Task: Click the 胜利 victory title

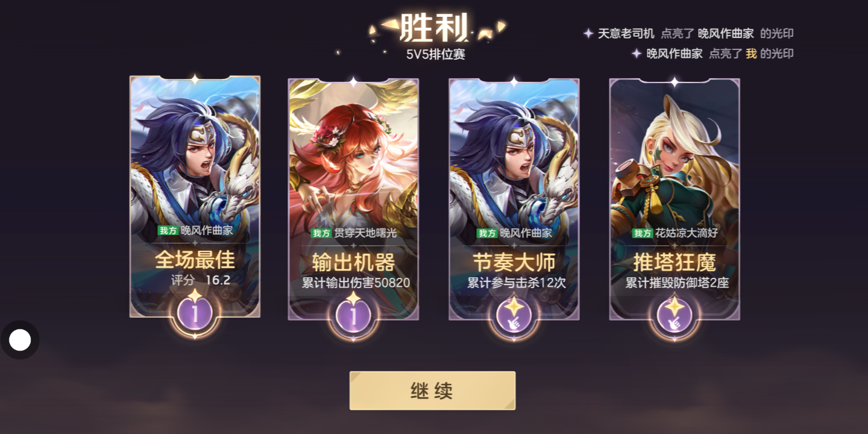Action: click(434, 28)
